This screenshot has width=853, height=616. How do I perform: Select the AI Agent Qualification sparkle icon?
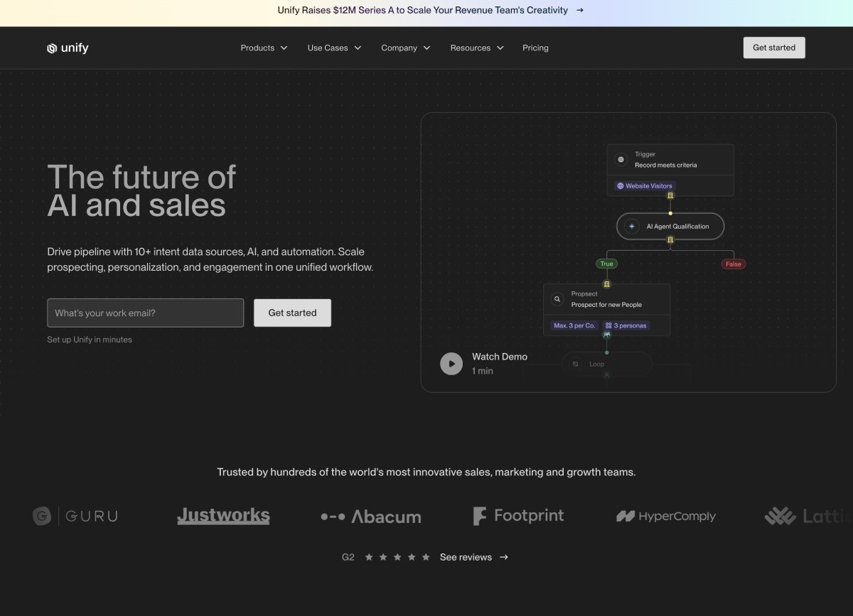tap(631, 227)
